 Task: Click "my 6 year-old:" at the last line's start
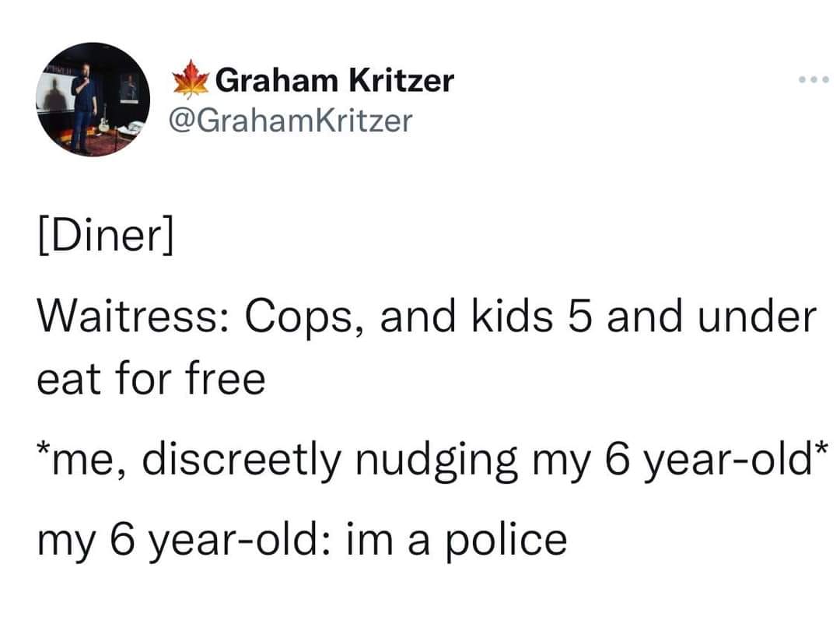point(185,541)
